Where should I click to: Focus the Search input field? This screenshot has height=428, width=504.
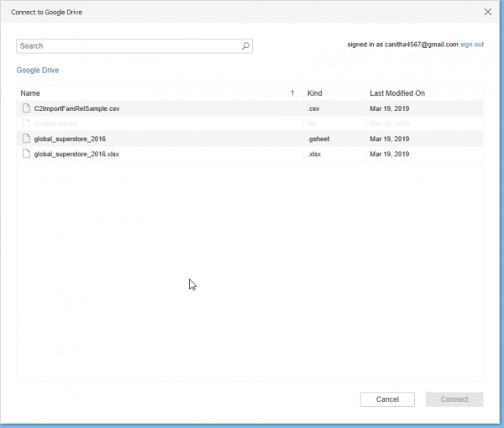(x=134, y=46)
